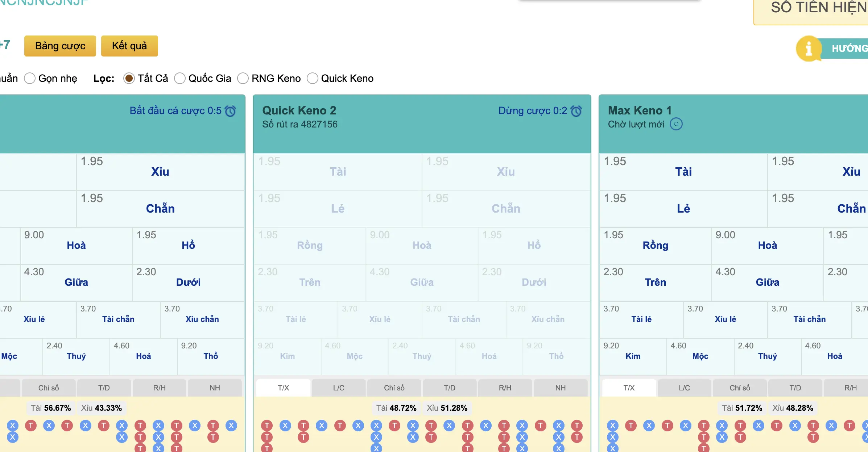This screenshot has width=868, height=452.
Task: Bet on Tài chẵn 3.70 in Max Keno 1
Action: click(x=810, y=320)
